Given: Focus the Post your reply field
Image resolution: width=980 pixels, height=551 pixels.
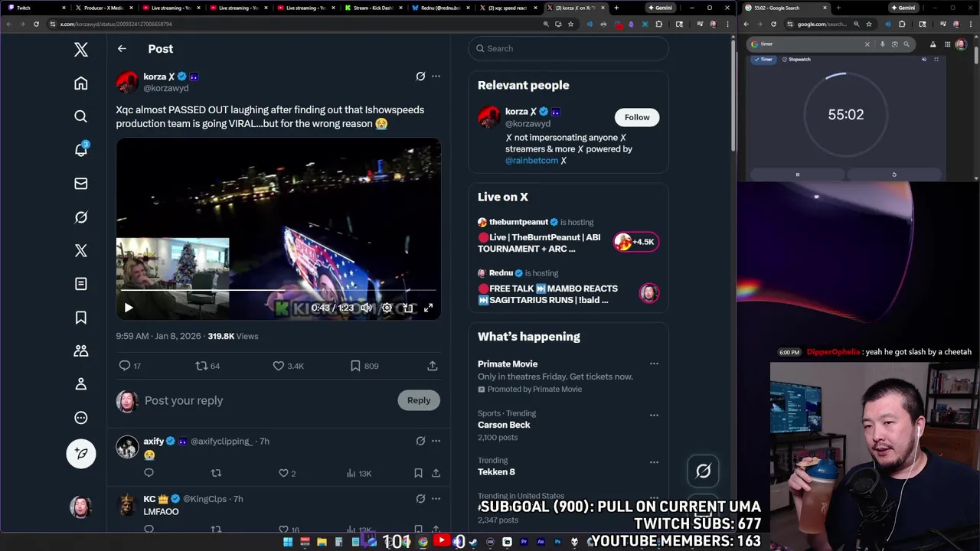Looking at the screenshot, I should click(268, 400).
